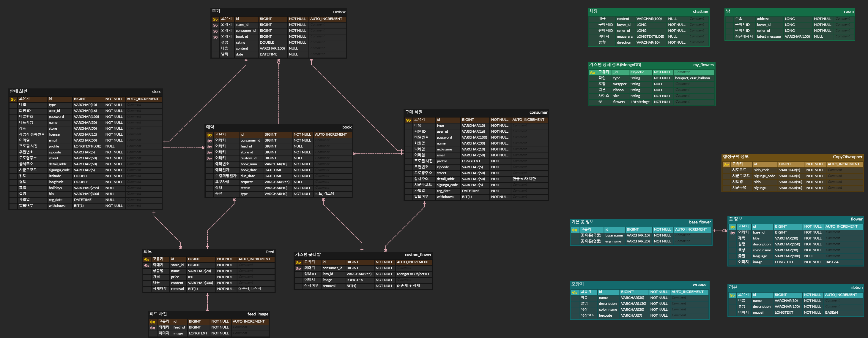Image resolution: width=868 pixels, height=338 pixels.
Task: Click the 'MongoDB Object ID' comment in custom_flower
Action: click(413, 274)
